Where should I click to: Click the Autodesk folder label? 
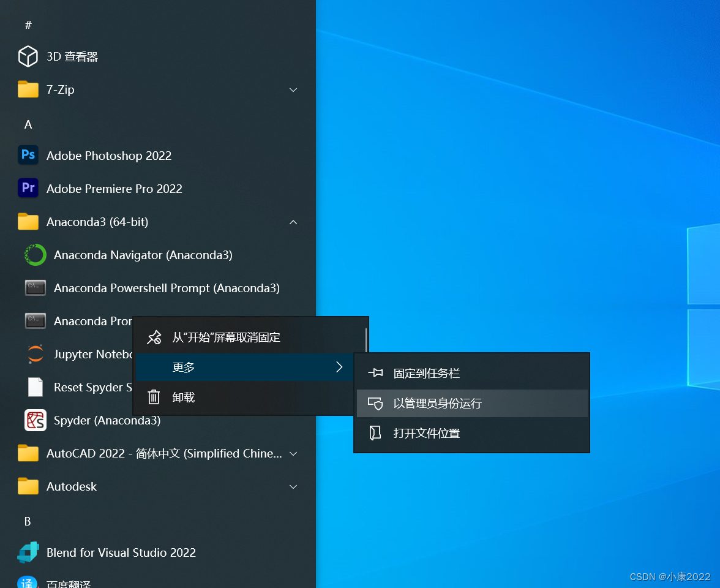point(72,486)
